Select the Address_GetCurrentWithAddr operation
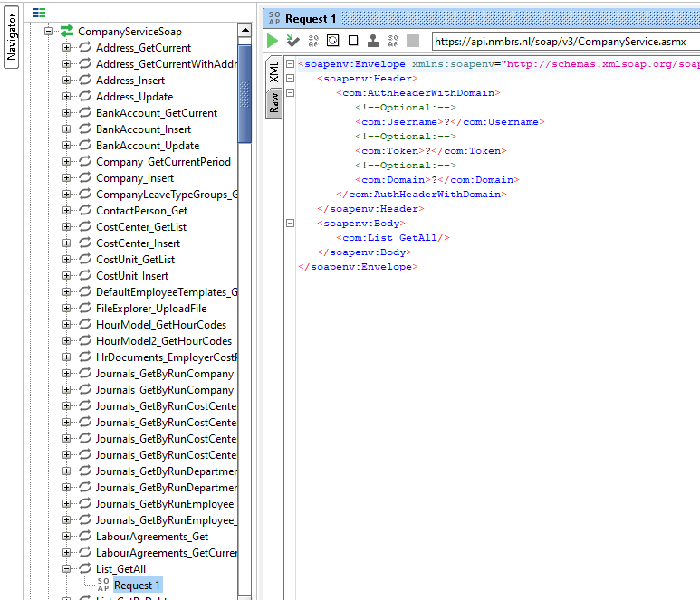This screenshot has height=600, width=700. 167,63
